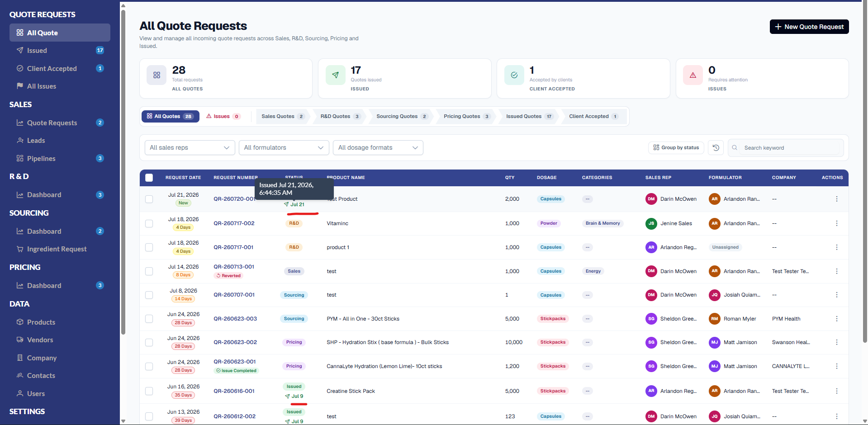Switch to R&D Quotes tab
Viewport: 868px width, 425px height.
point(340,116)
